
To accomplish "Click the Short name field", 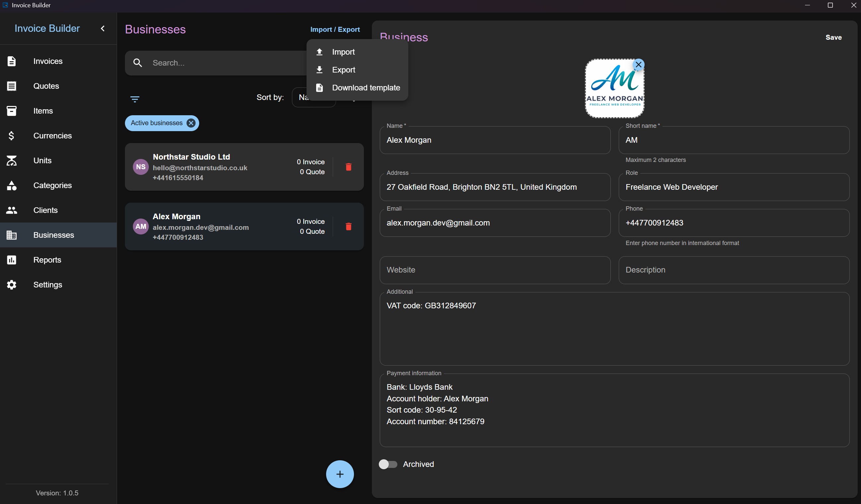I will pyautogui.click(x=734, y=140).
